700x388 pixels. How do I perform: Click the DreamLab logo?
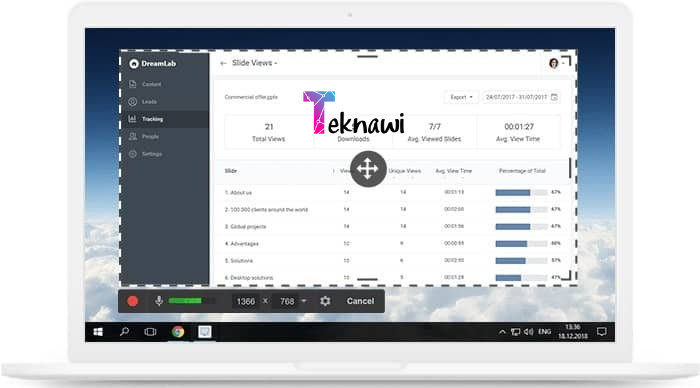coord(153,64)
